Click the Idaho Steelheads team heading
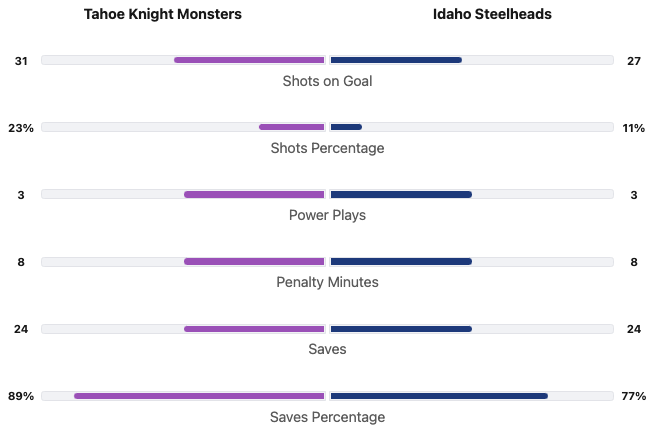Viewport: 655px width, 429px height. coord(492,15)
